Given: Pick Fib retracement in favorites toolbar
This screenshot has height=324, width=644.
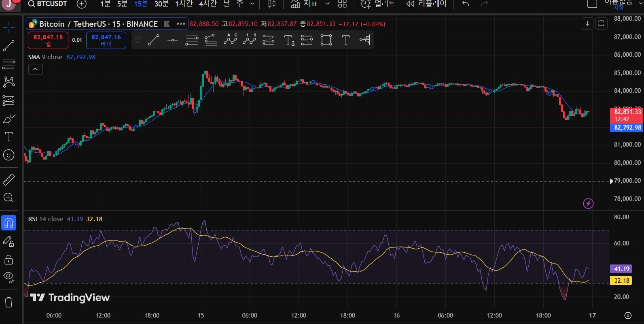Looking at the screenshot, I should coord(192,40).
